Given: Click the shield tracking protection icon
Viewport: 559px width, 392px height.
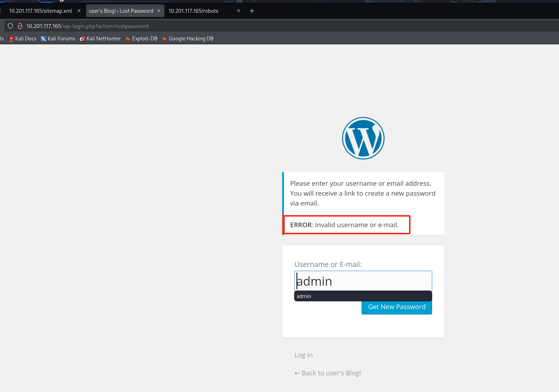Looking at the screenshot, I should [10, 26].
